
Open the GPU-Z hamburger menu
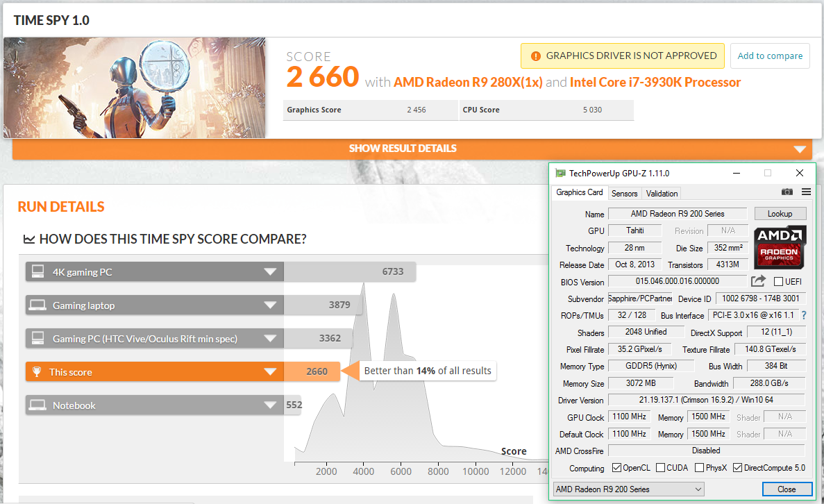tap(806, 192)
